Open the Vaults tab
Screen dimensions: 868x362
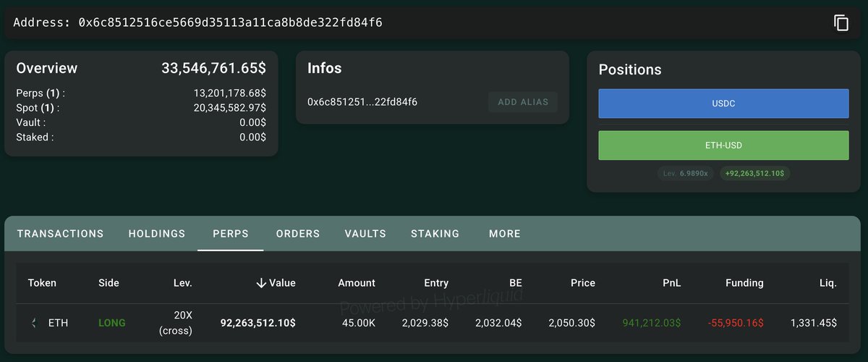tap(365, 234)
